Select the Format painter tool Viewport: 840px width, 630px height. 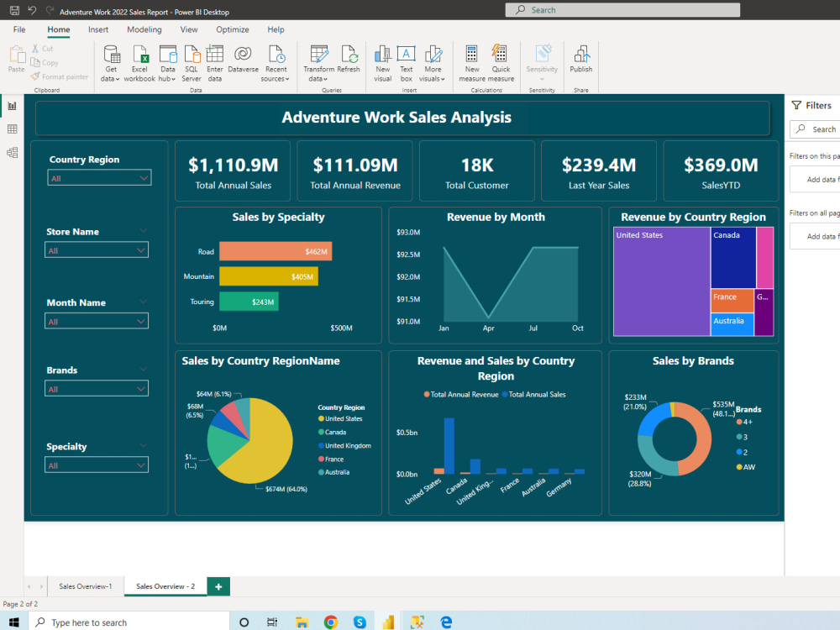tap(60, 76)
